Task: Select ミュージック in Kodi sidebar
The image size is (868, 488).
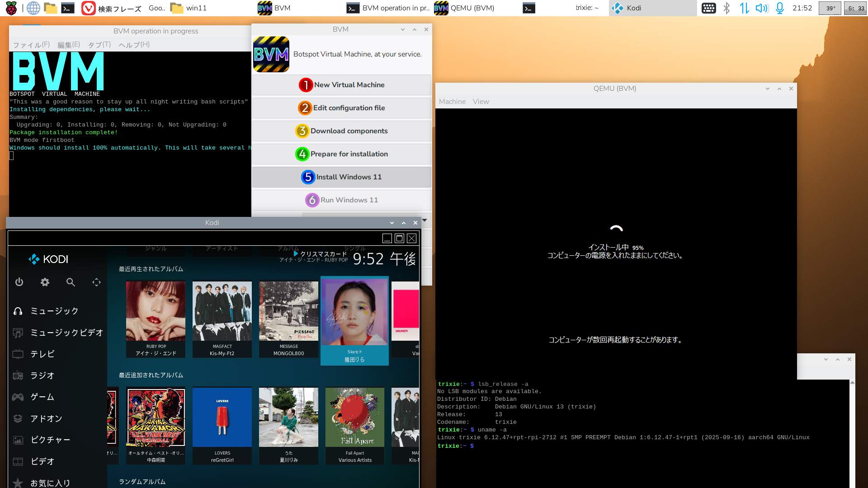Action: click(x=54, y=311)
